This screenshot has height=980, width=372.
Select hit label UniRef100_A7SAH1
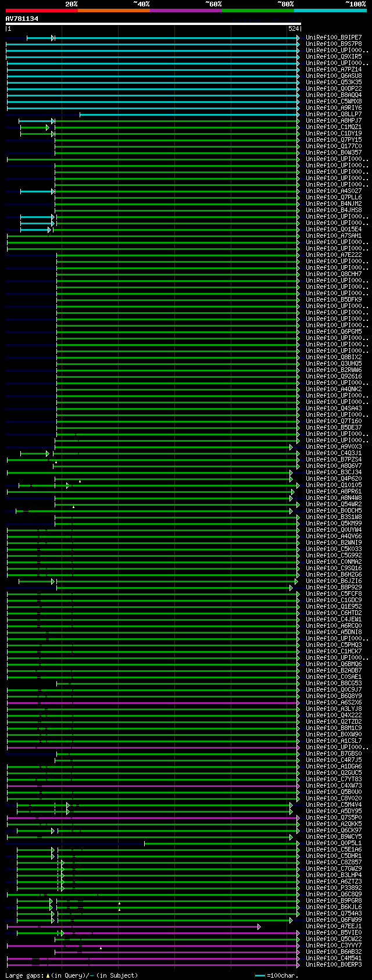pos(334,236)
